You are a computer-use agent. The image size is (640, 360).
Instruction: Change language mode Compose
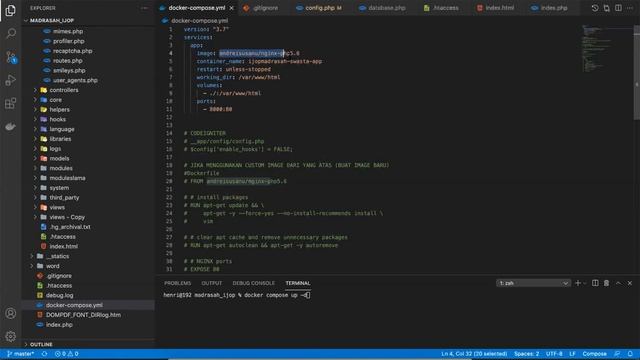coord(594,354)
